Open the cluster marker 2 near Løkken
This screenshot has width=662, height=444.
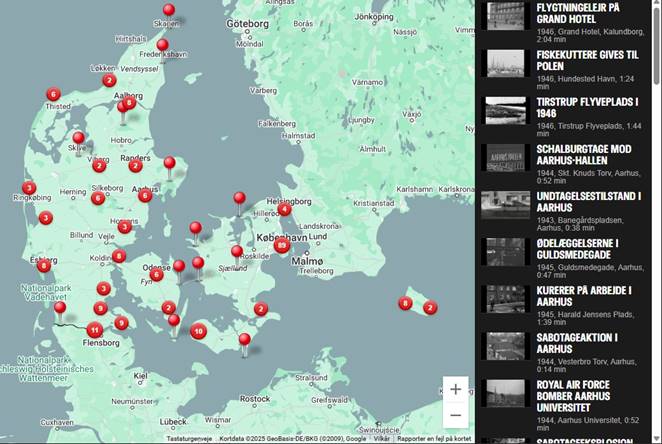tap(109, 80)
